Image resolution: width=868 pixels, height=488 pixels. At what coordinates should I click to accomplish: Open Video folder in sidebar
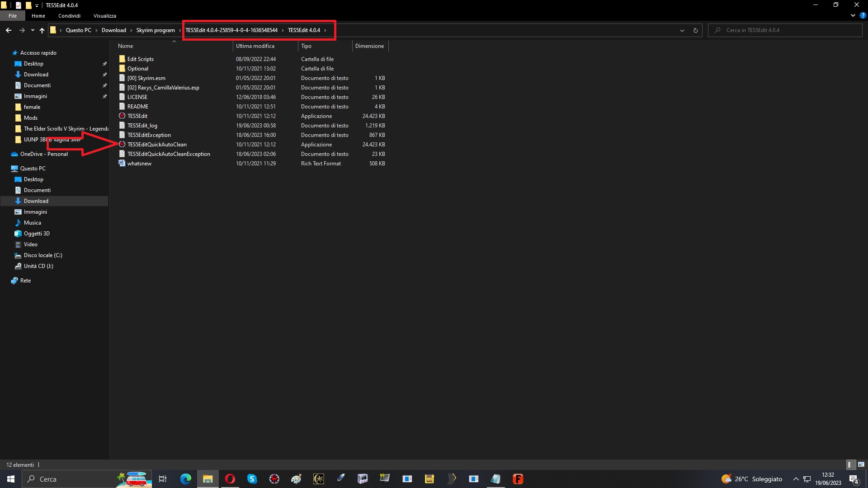(30, 244)
